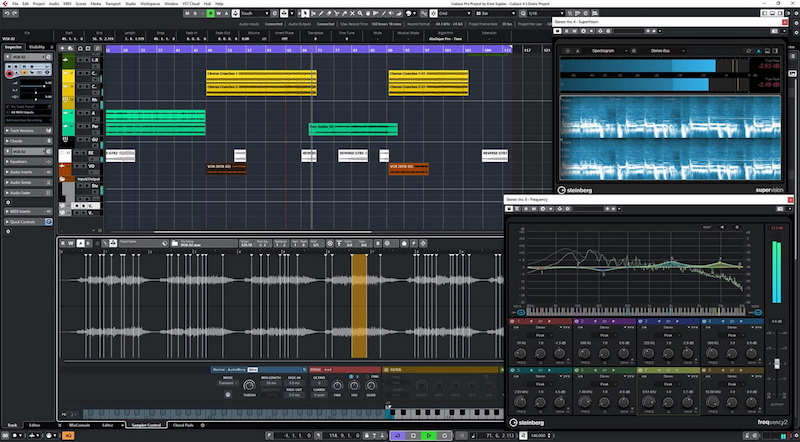Screen dimensions: 800x442
Task: Click the Cubase logo in the title bar
Action: point(4,3)
